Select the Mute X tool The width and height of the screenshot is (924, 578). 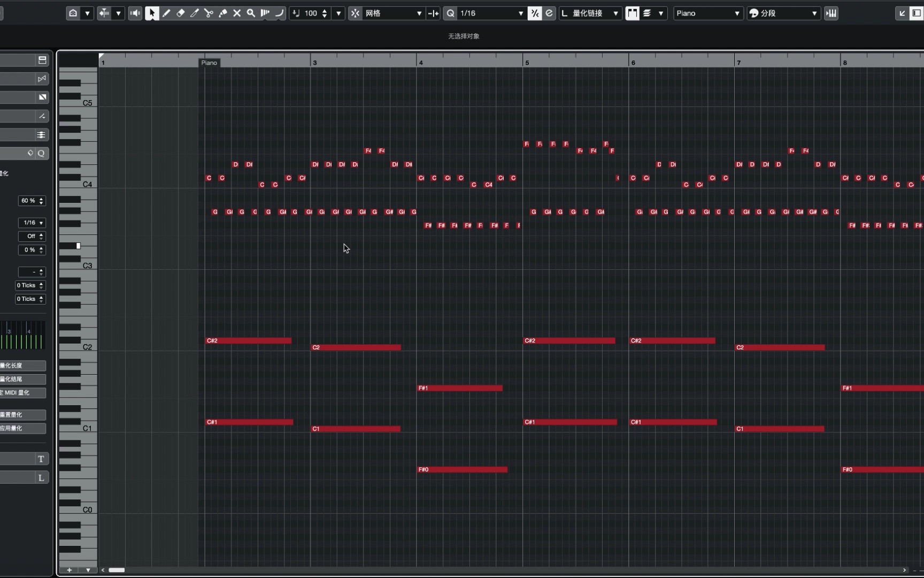[237, 13]
